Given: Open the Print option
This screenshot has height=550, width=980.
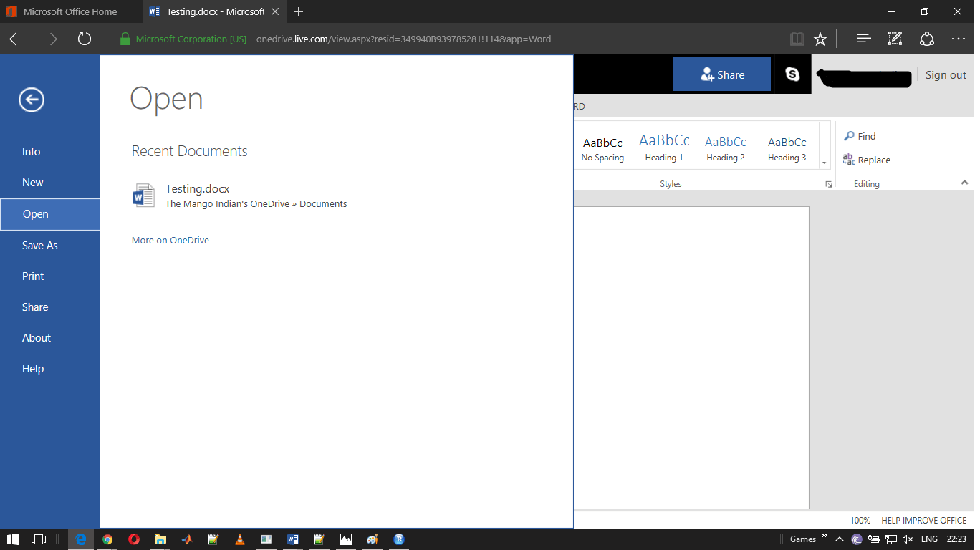Looking at the screenshot, I should (33, 276).
